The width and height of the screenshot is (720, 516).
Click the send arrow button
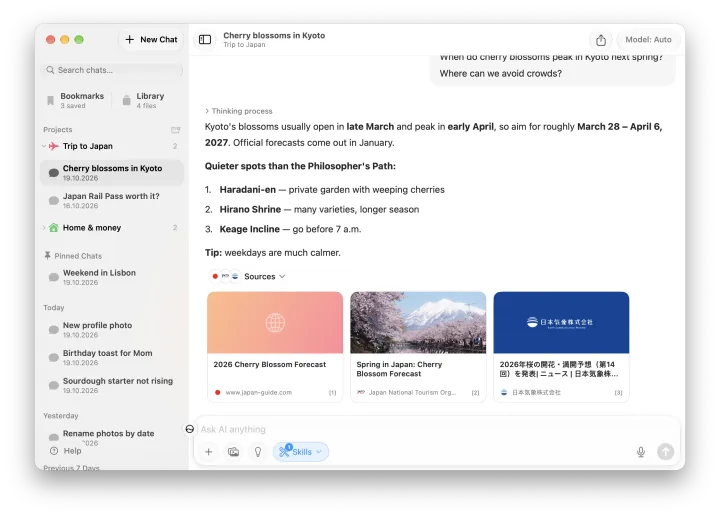[x=665, y=452]
